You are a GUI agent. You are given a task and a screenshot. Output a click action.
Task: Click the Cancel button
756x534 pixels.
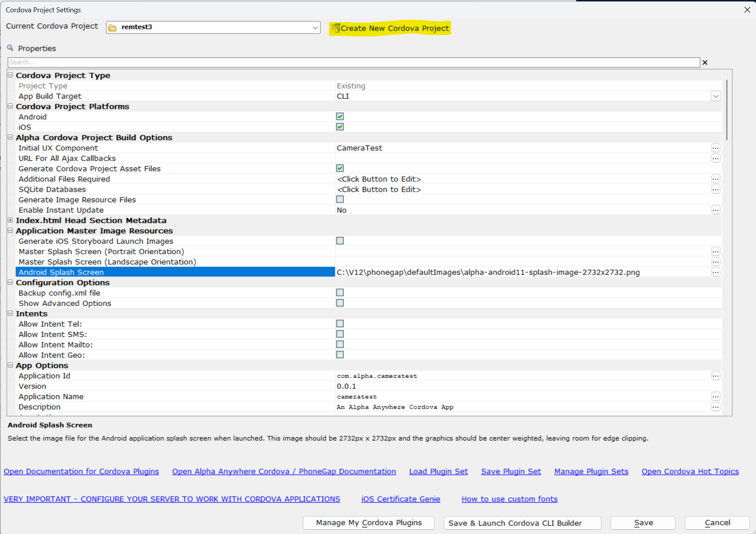pos(717,523)
